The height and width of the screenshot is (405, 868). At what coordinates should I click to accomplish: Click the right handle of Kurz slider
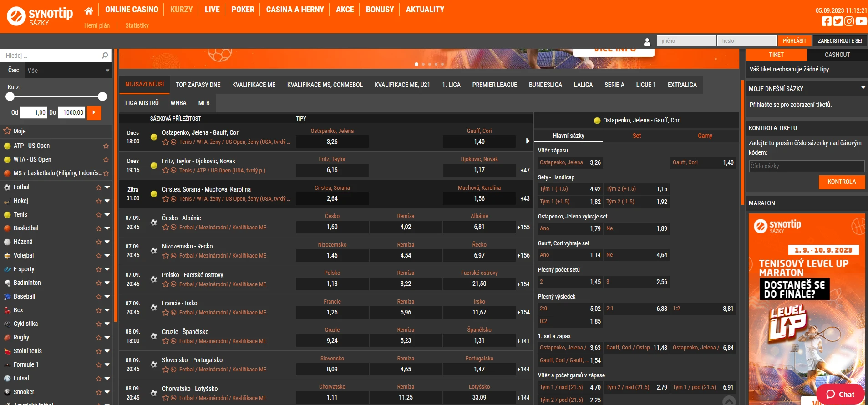[102, 96]
